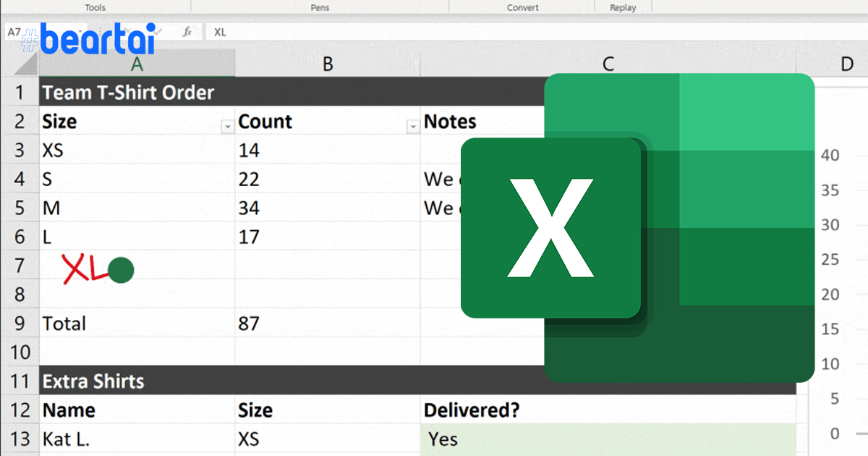Select the "M" size cell in row 5

(137, 208)
